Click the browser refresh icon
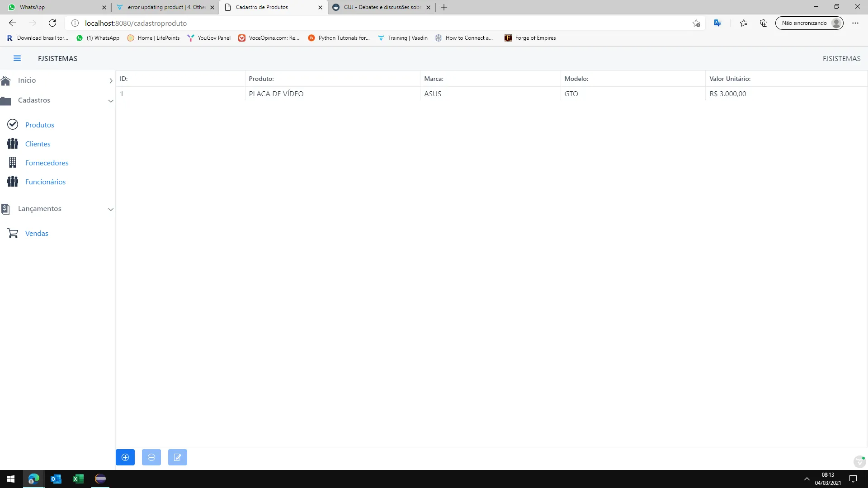The width and height of the screenshot is (868, 488). pos(52,23)
